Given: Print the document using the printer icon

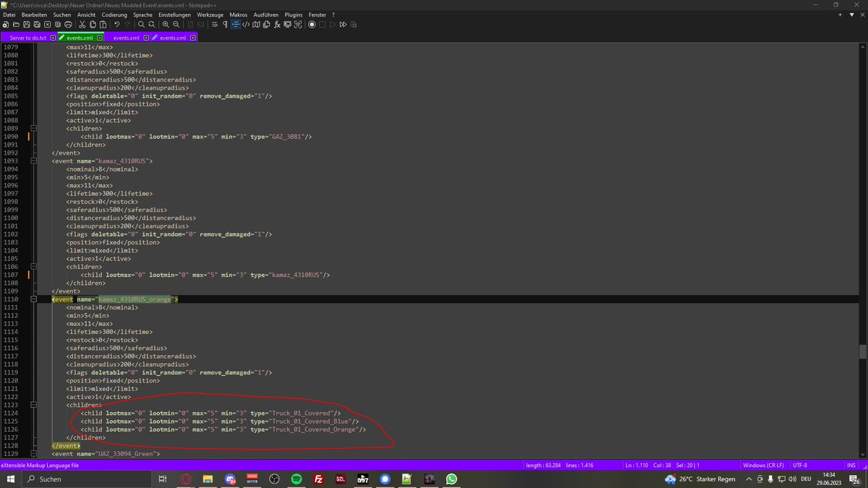Looking at the screenshot, I should pyautogui.click(x=68, y=25).
